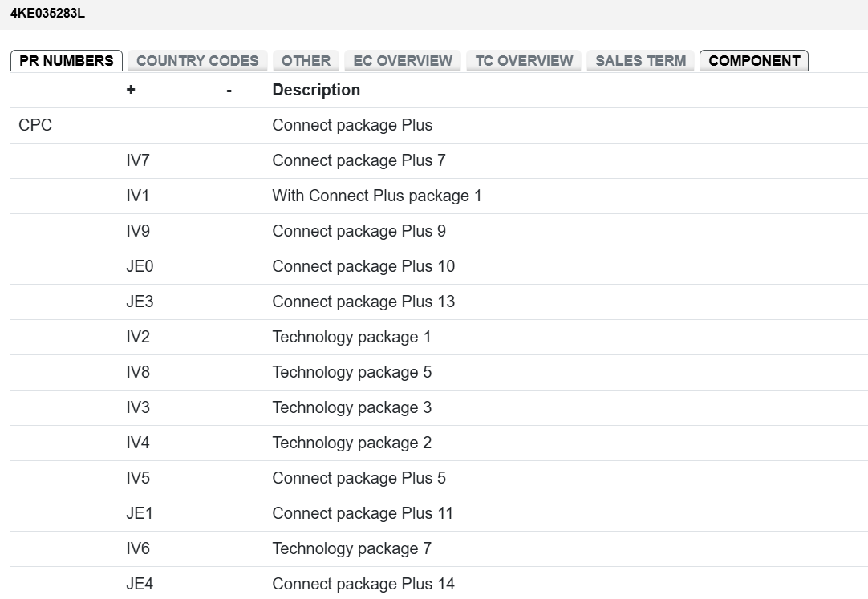Click Connect package Plus 10 description
This screenshot has height=599, width=868.
[363, 266]
